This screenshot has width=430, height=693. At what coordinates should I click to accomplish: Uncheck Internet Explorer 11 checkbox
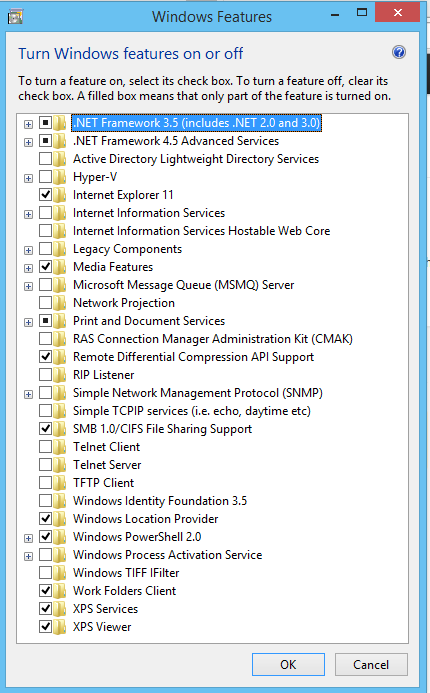[46, 194]
